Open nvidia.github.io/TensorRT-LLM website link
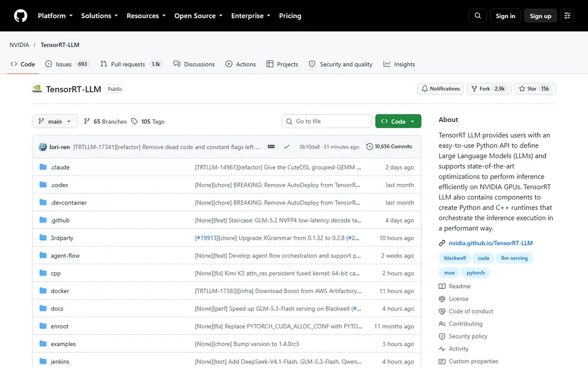The height and width of the screenshot is (368, 588). tap(491, 243)
